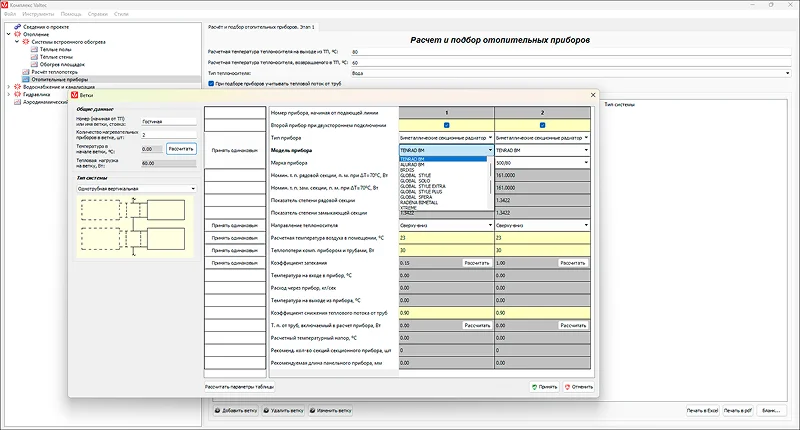Click Рассчитать for т.п. от труб column 1
Viewport: 800px width, 430px height.
pos(477,325)
